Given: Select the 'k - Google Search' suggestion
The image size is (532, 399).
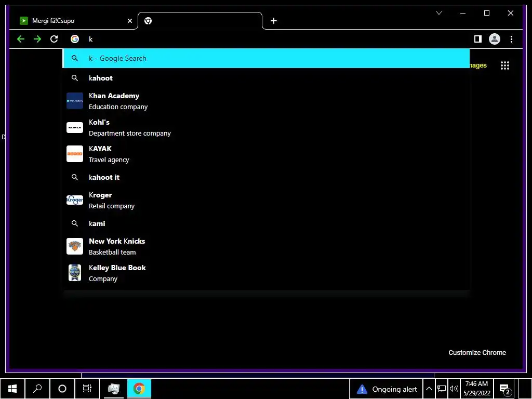Looking at the screenshot, I should pos(267,58).
